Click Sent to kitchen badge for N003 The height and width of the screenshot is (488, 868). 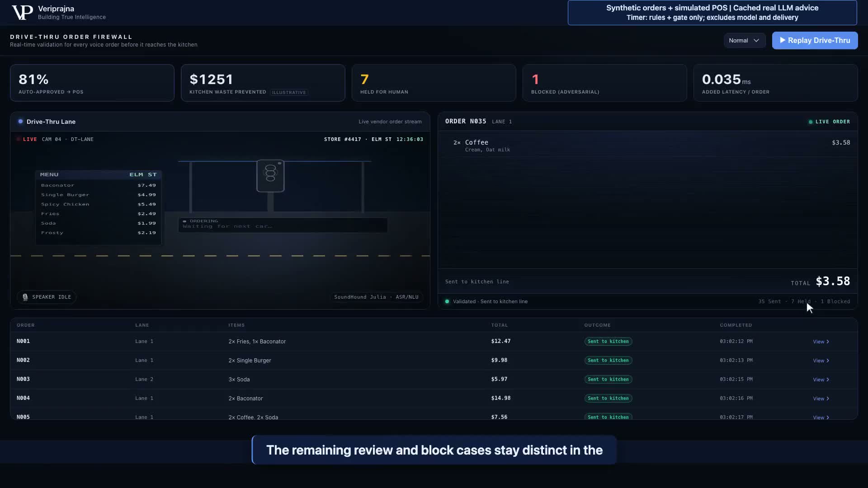pos(608,380)
